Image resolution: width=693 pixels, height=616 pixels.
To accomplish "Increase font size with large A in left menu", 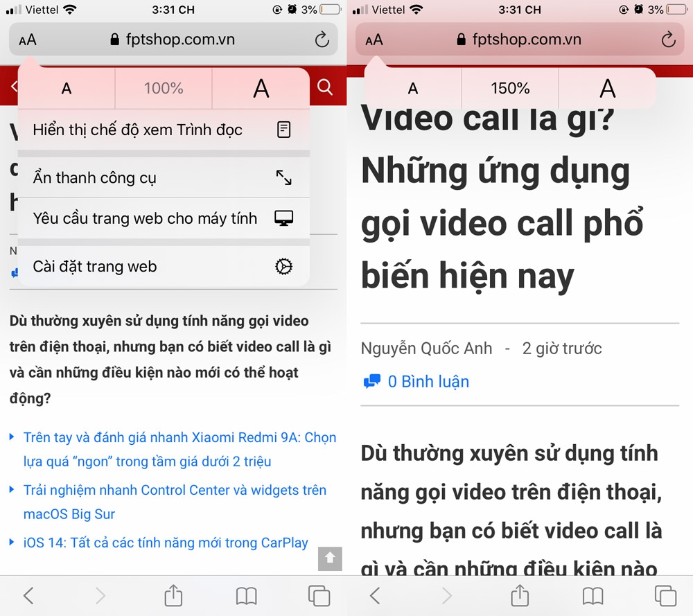I will (x=261, y=89).
